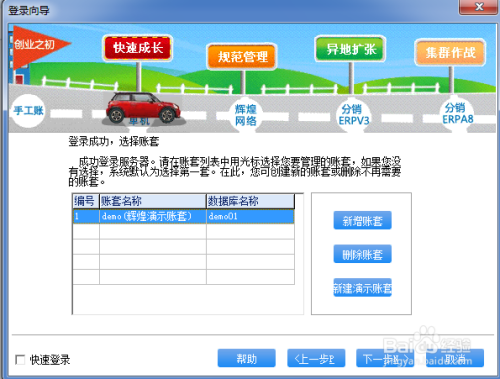Click the 数据库名称 column header
Screen dimensions: 500x379
point(250,201)
